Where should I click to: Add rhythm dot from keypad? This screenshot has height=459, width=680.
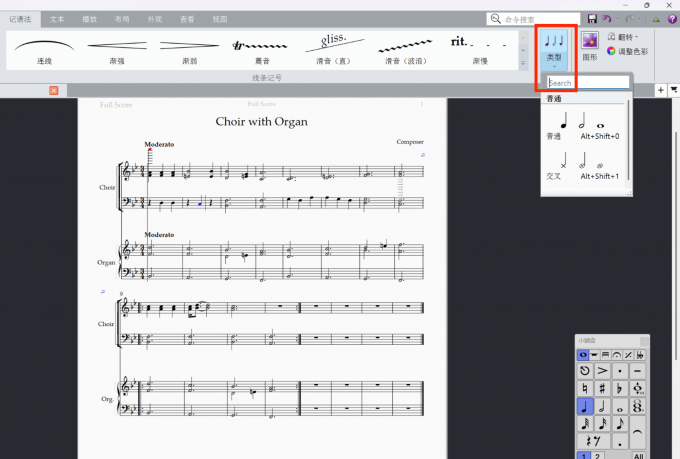620,441
